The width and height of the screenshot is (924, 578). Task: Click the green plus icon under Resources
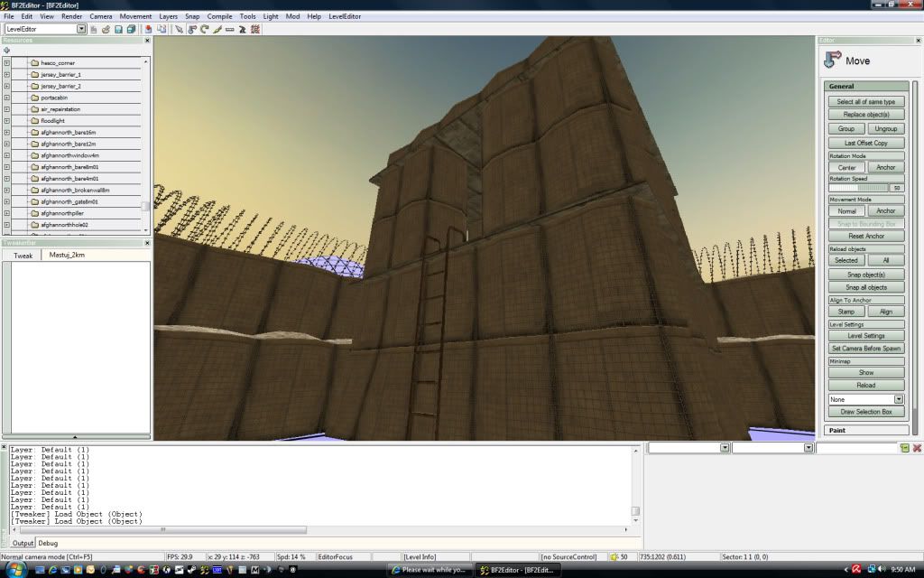[x=7, y=51]
